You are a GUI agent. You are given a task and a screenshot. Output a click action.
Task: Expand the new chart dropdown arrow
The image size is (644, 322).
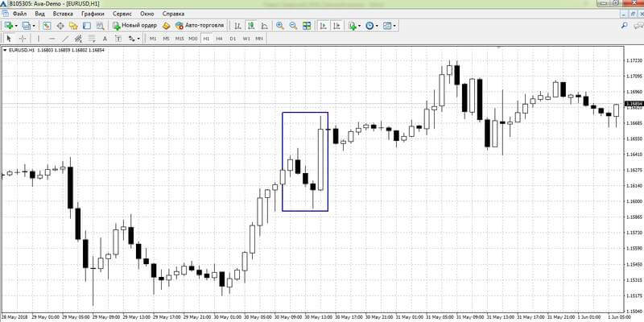16,26
